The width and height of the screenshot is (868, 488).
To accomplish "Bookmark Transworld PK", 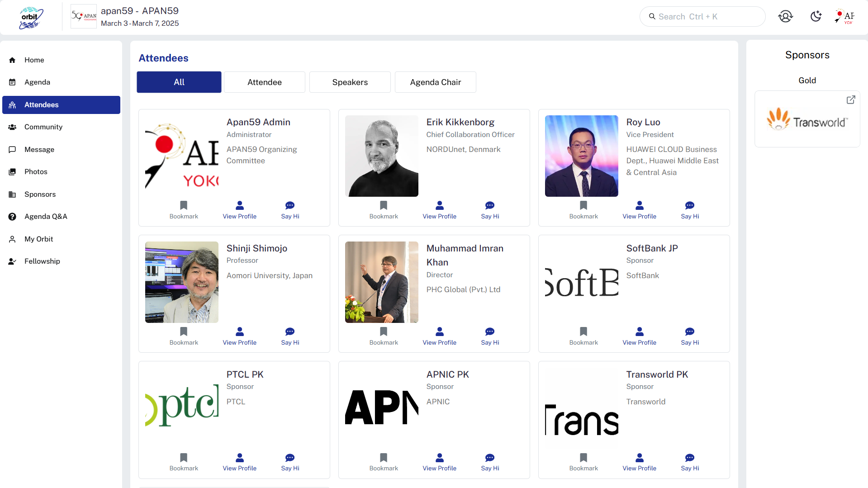I will click(x=583, y=462).
